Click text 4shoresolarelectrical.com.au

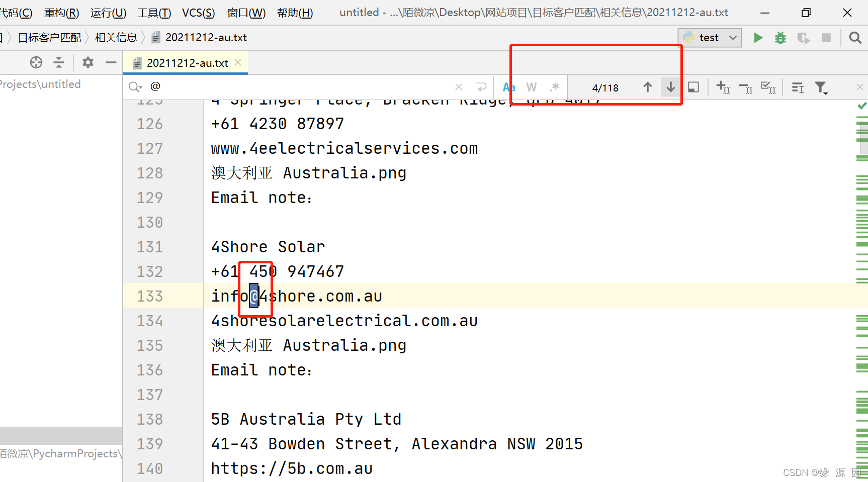(344, 321)
